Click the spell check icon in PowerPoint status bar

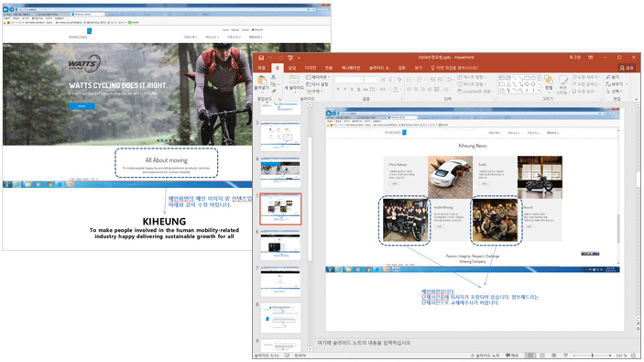(287, 356)
